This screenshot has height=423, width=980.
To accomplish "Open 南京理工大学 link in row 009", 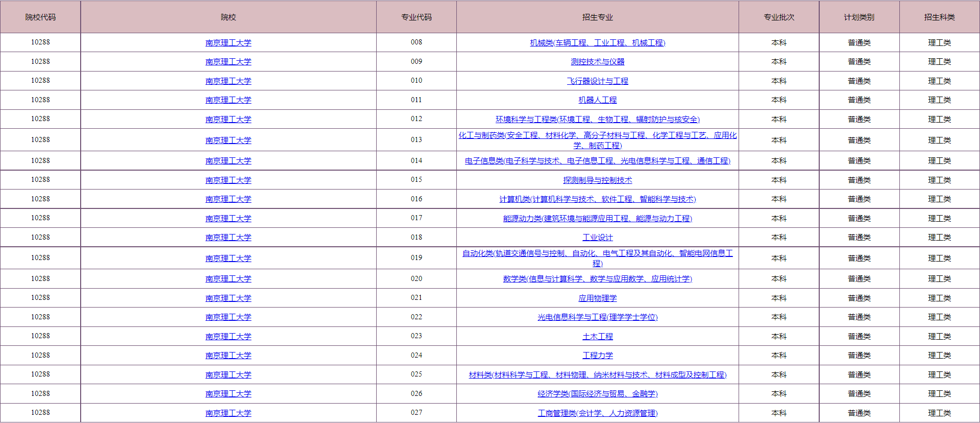I will pos(228,62).
